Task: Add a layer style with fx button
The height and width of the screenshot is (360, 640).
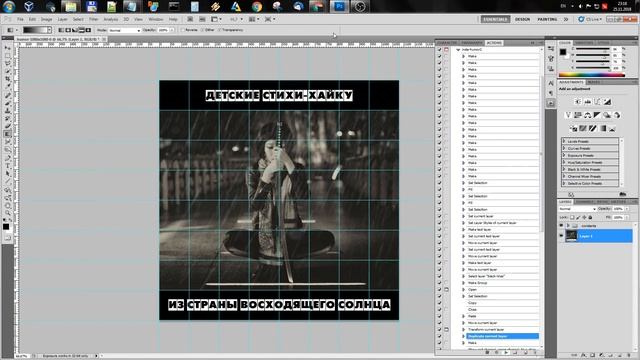Action: [584, 356]
